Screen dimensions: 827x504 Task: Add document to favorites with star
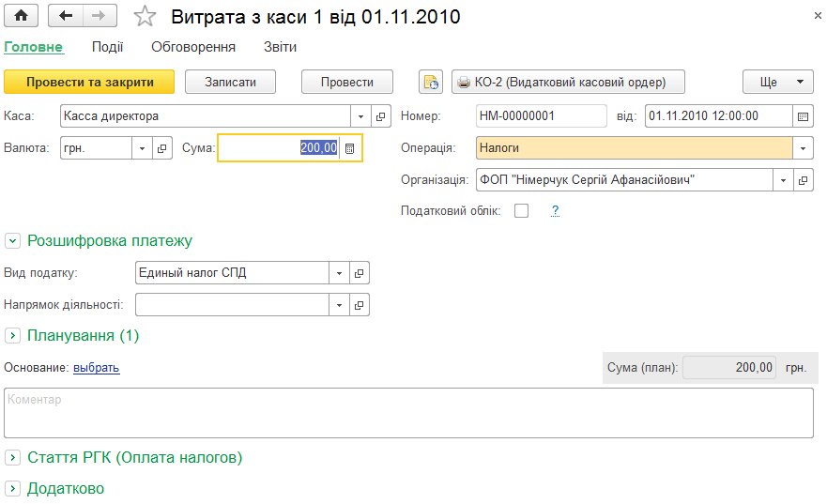click(145, 16)
